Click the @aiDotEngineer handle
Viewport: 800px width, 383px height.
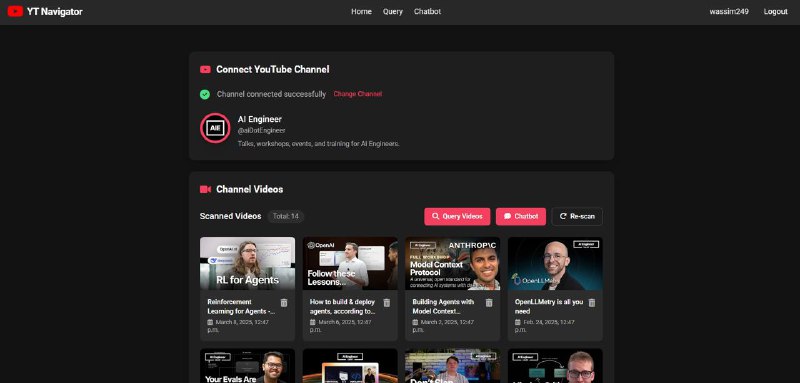click(x=261, y=131)
